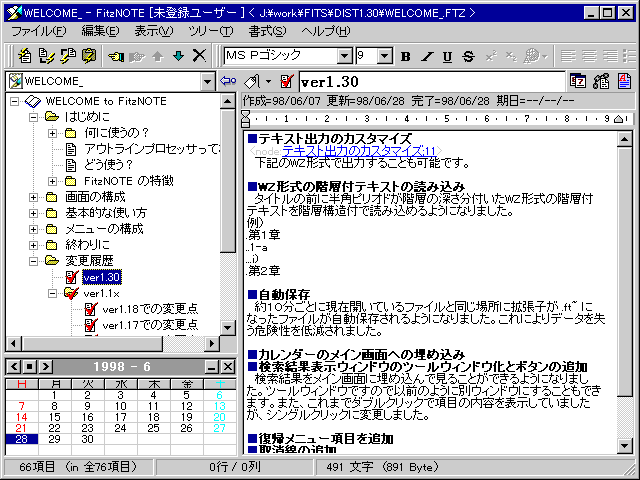Click the second item-with-lightning toolbar icon

point(47,56)
